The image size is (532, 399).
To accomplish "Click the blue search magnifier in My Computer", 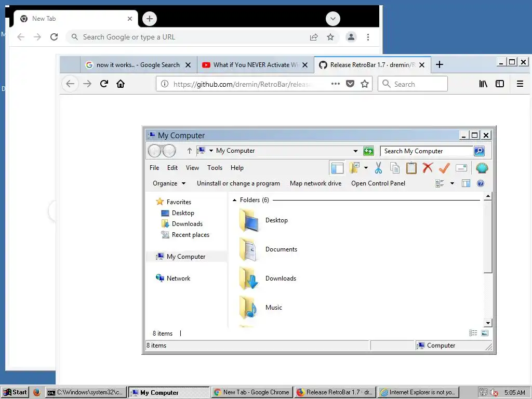I will coord(479,151).
